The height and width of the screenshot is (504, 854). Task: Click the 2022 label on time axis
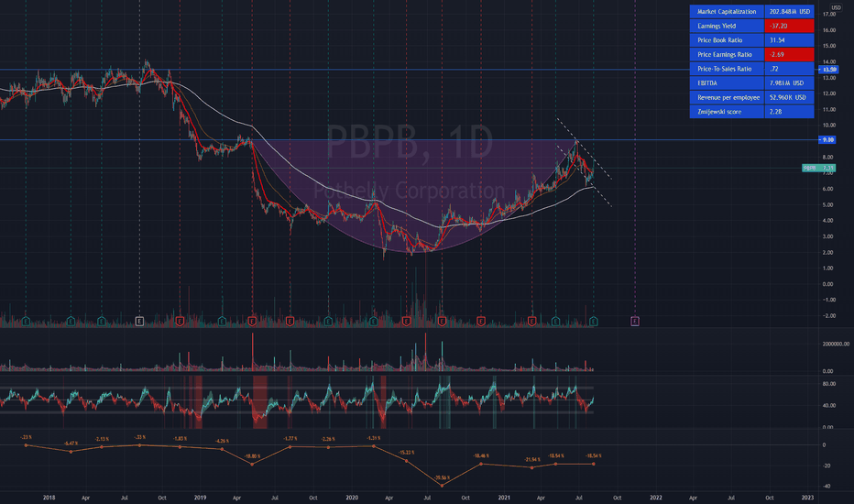[x=656, y=498]
